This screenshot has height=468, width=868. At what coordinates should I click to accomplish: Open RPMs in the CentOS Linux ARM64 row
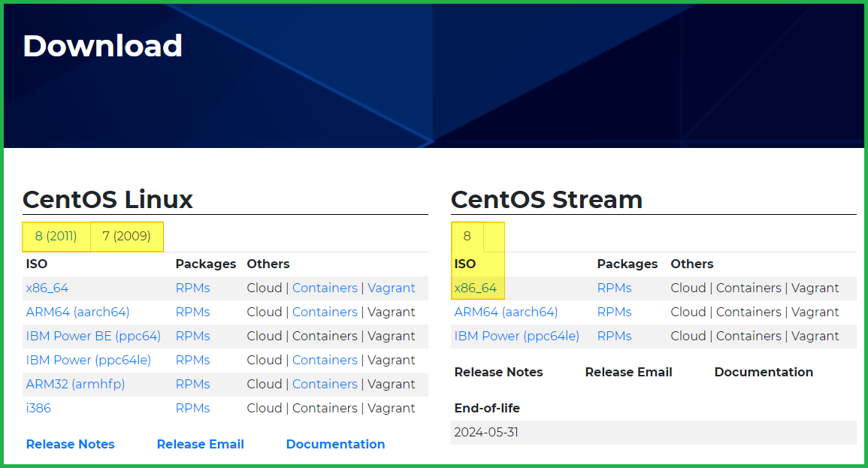point(192,312)
